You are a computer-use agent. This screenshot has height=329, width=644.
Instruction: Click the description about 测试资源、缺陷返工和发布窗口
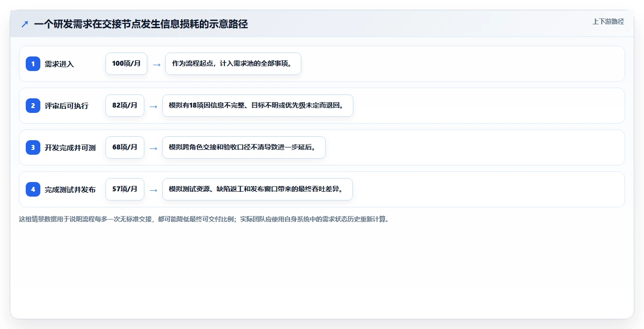(x=257, y=189)
